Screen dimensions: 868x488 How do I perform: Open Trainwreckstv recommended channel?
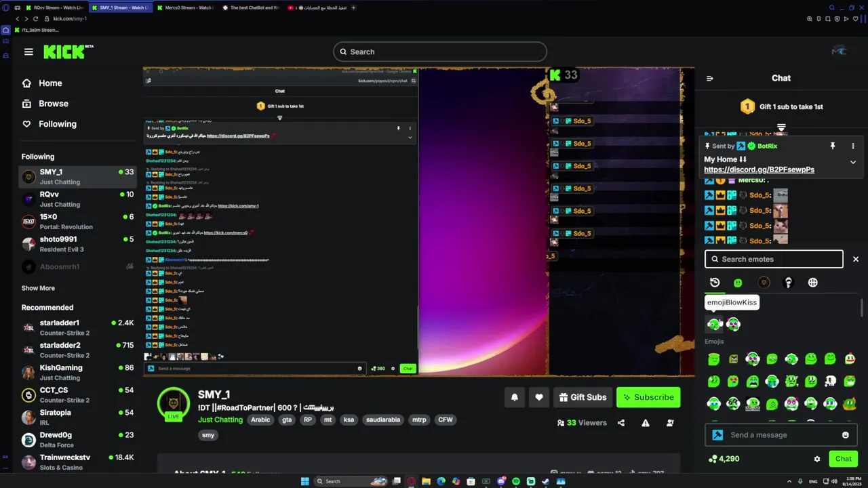(77, 462)
